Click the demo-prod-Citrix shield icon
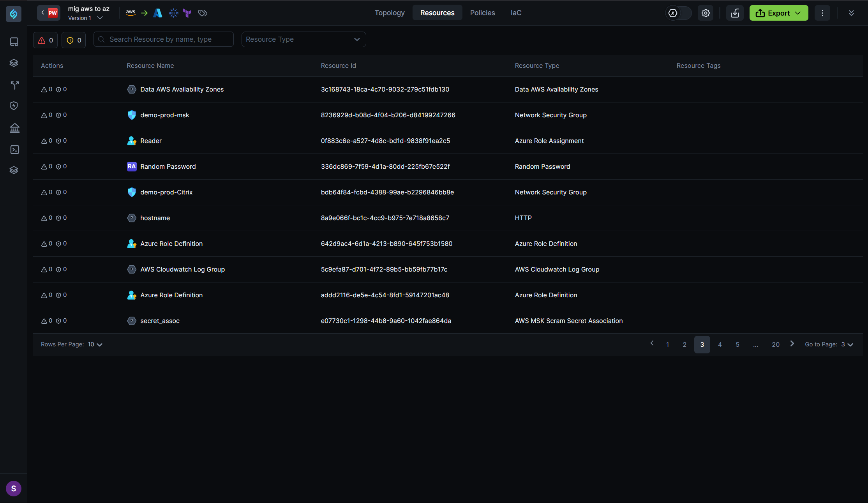The height and width of the screenshot is (503, 868). point(132,192)
